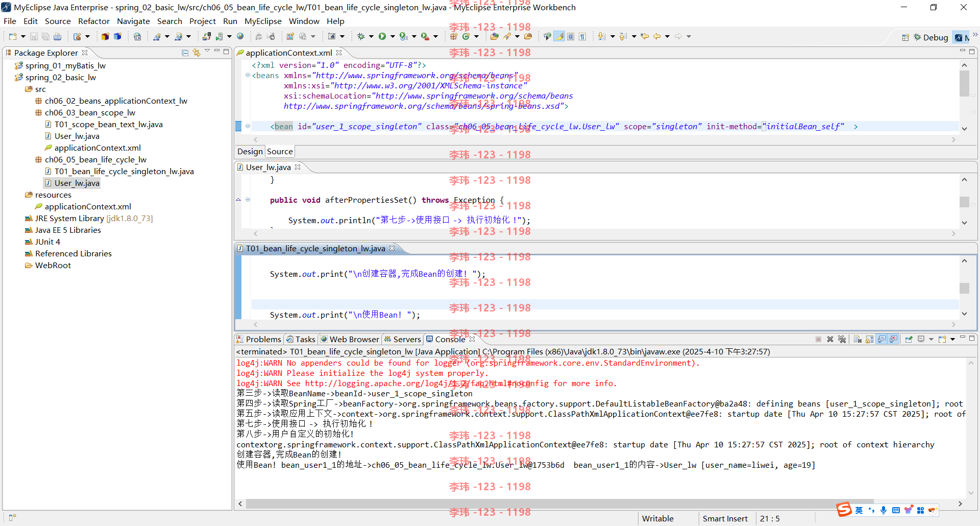Toggle Mark Occurrences highlighter

pyautogui.click(x=559, y=36)
